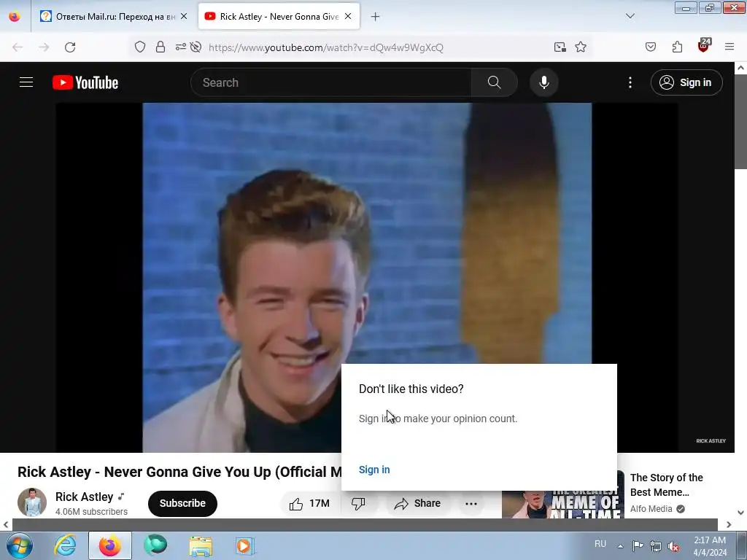Open Windows Explorer folder in taskbar
The width and height of the screenshot is (747, 560).
tap(201, 545)
